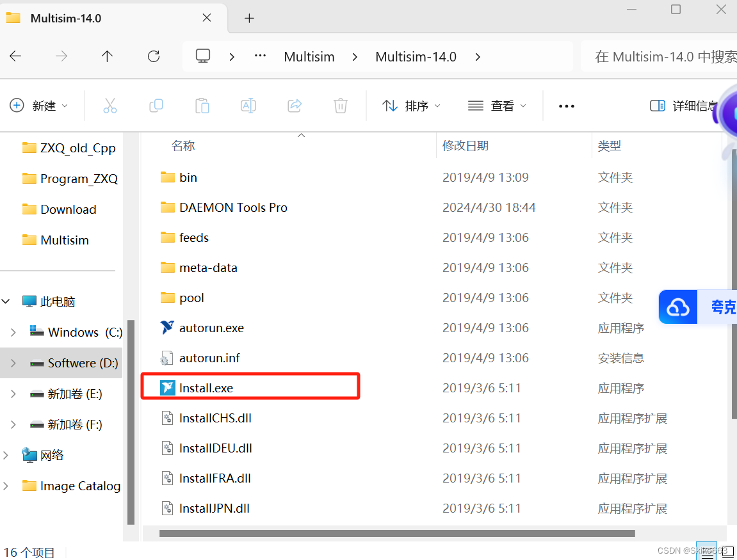
Task: Click the horizontal scrollbar in file list
Action: pos(397,533)
